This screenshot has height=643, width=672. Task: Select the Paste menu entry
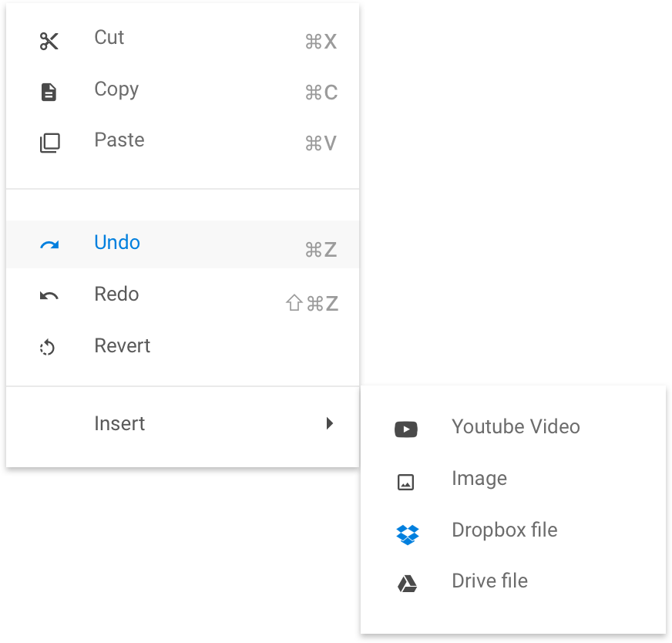(x=183, y=143)
